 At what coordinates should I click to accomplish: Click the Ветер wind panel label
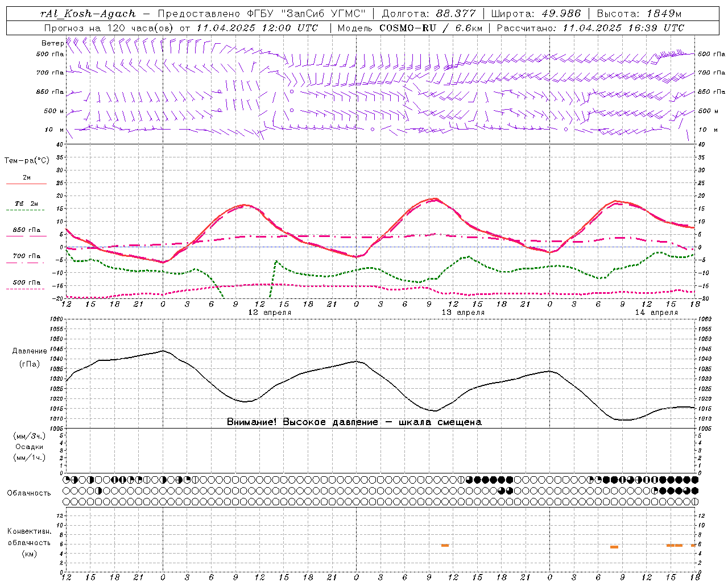(52, 43)
